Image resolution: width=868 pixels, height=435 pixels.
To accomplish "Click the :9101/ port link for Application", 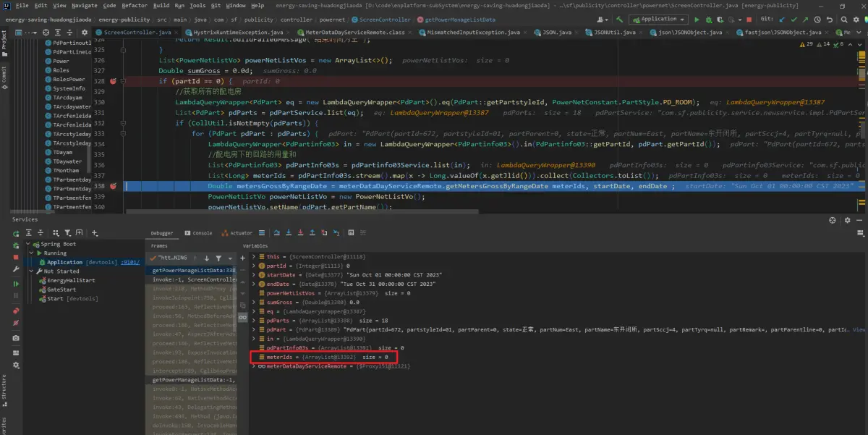I will point(131,263).
